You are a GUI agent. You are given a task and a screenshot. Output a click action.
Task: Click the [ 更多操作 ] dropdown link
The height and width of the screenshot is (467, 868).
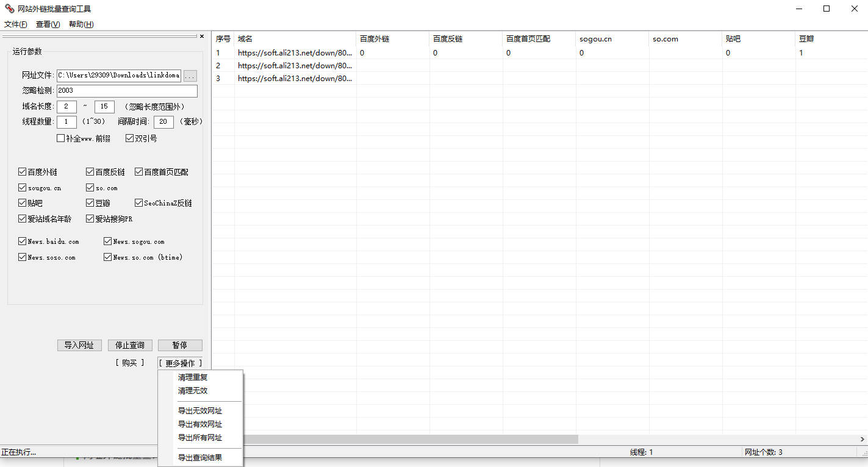(180, 363)
